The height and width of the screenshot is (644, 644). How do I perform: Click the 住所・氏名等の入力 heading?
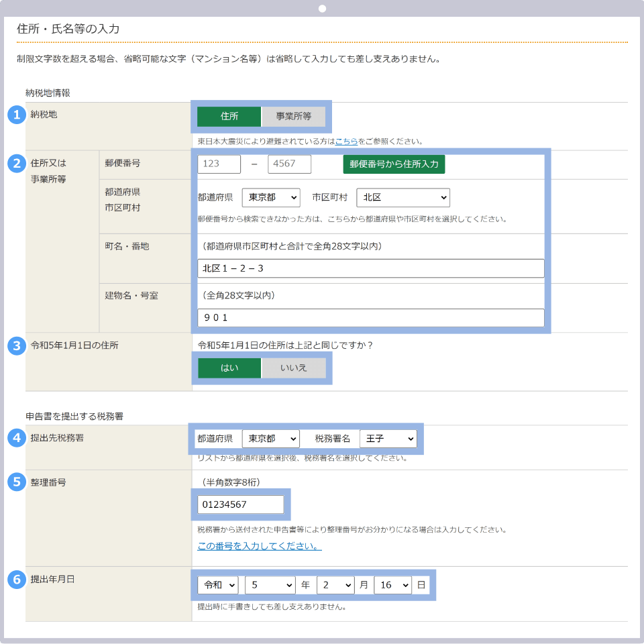click(x=68, y=29)
